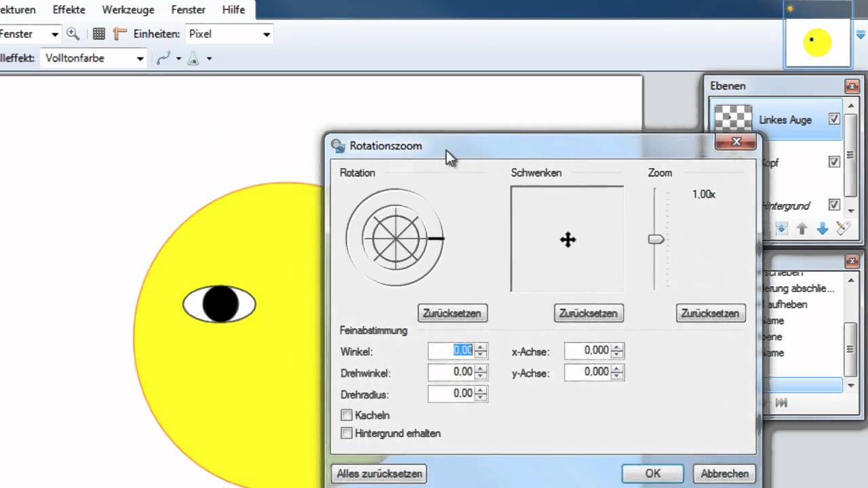
Task: Toggle visibility of Linkes Auge layer
Action: (x=834, y=119)
